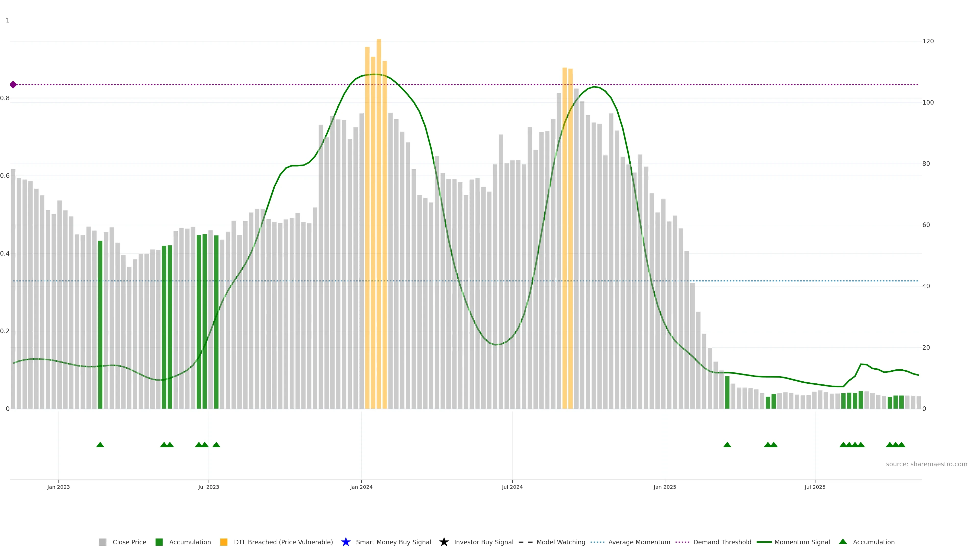Click the Jul 2025 axis label

[x=815, y=487]
